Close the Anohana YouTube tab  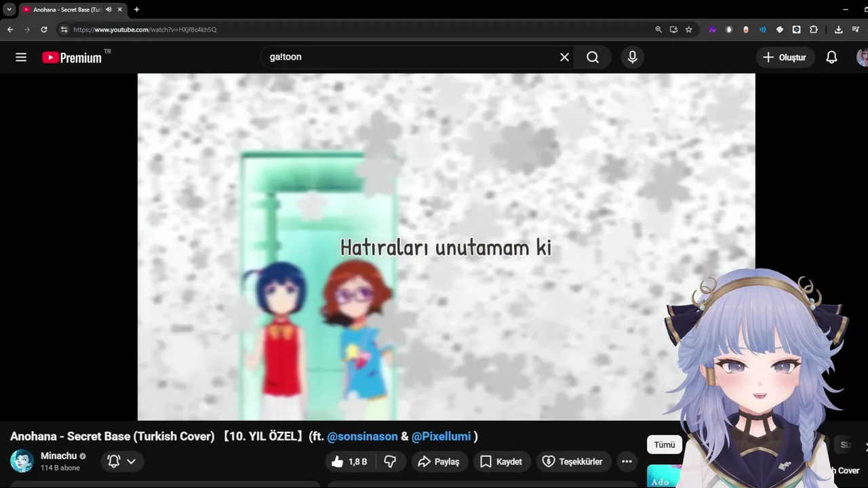[x=120, y=9]
